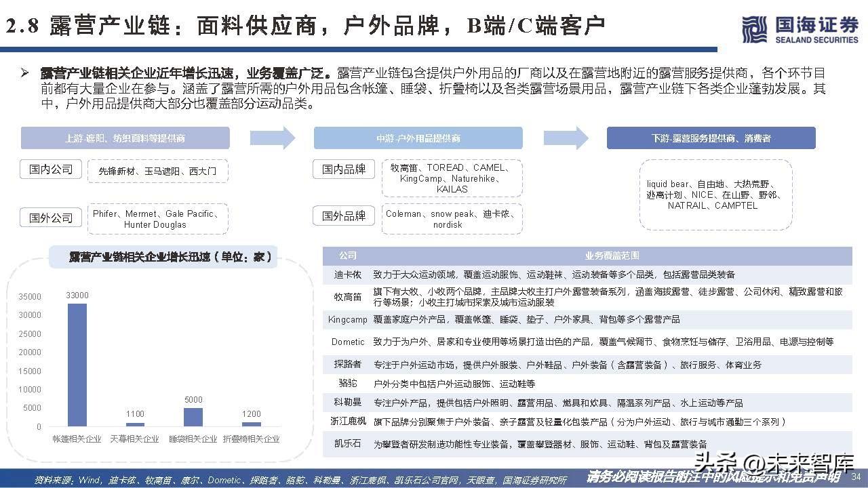Click the description '户外分类中包括户外运动服饰、运动鞋等'
Viewport: 868px width, 488px height.
coord(454,384)
